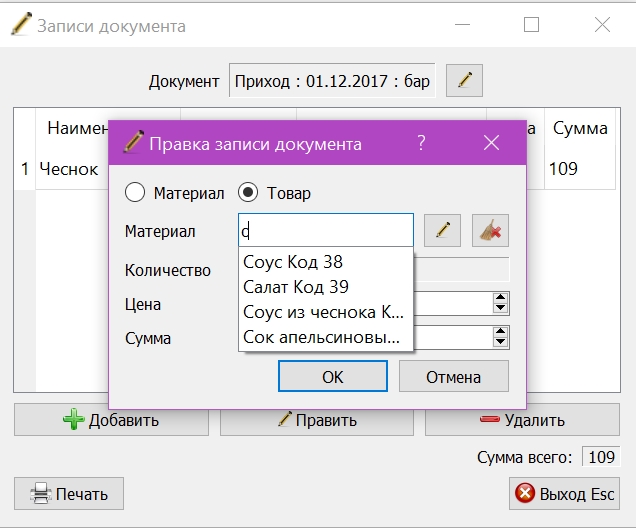
Task: Click the Сумма column header
Action: pos(580,128)
